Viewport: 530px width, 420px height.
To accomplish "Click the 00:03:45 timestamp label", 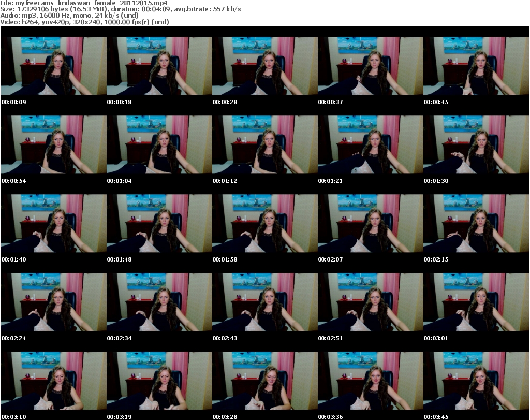I will pos(436,417).
